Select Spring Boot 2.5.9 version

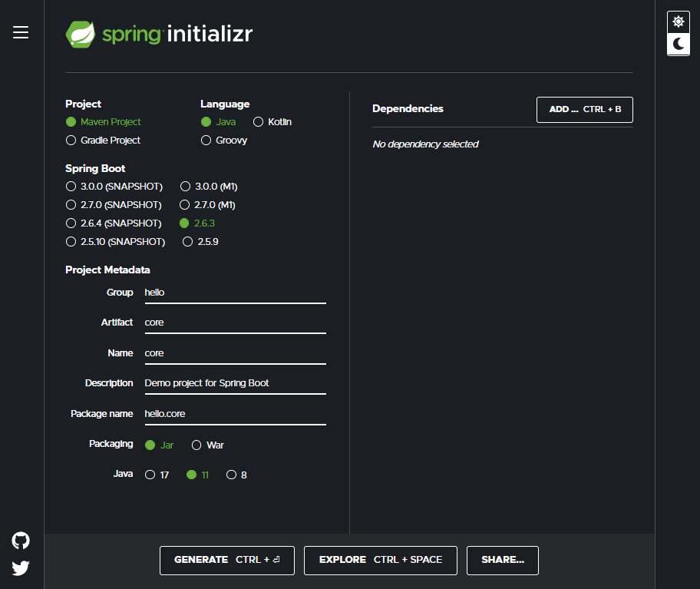[x=200, y=242]
